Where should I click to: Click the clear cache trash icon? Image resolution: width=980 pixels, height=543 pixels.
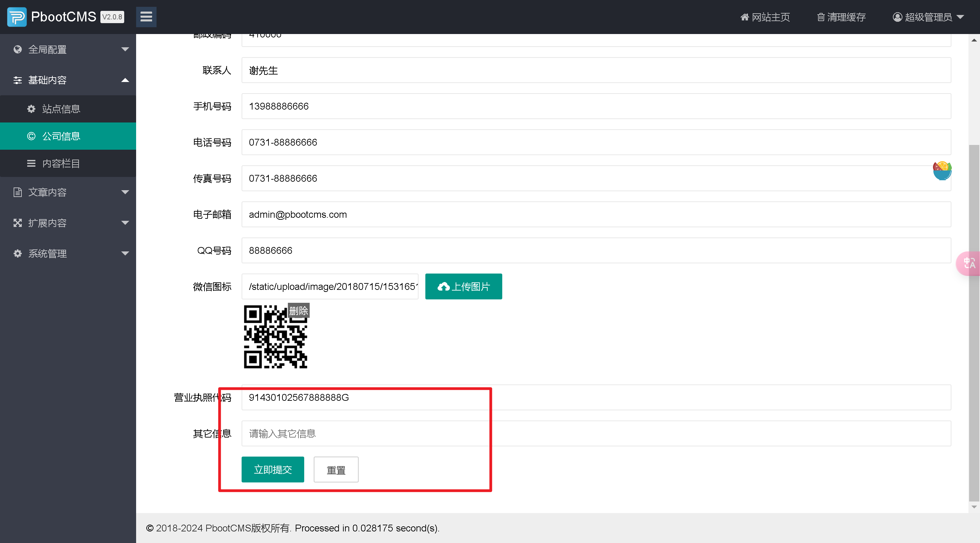[x=821, y=17]
